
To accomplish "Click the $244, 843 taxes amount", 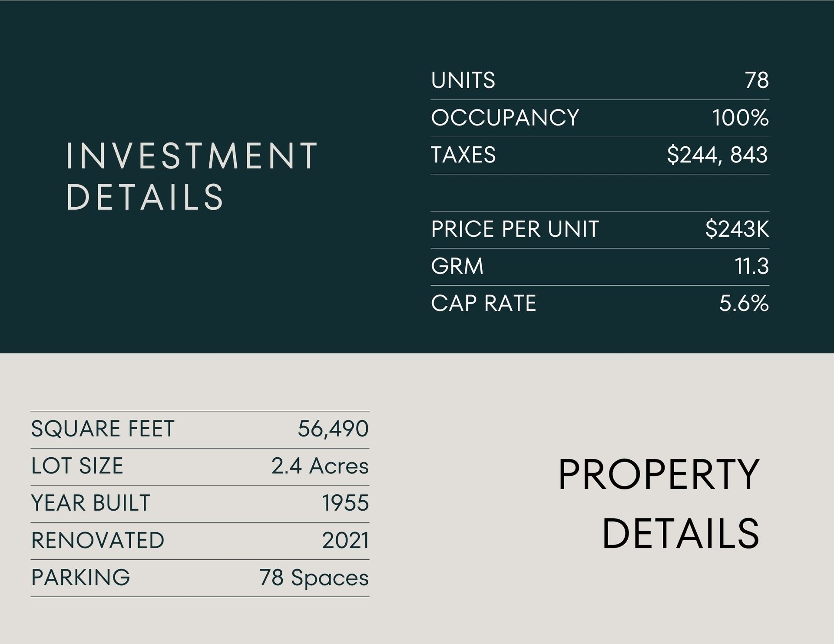I will tap(717, 155).
